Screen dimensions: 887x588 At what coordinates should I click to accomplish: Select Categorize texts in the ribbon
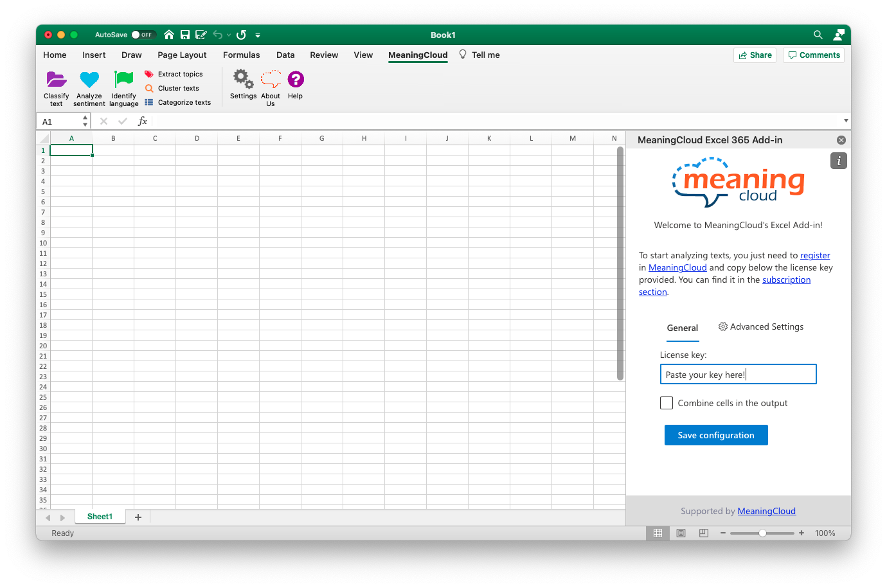(x=177, y=102)
